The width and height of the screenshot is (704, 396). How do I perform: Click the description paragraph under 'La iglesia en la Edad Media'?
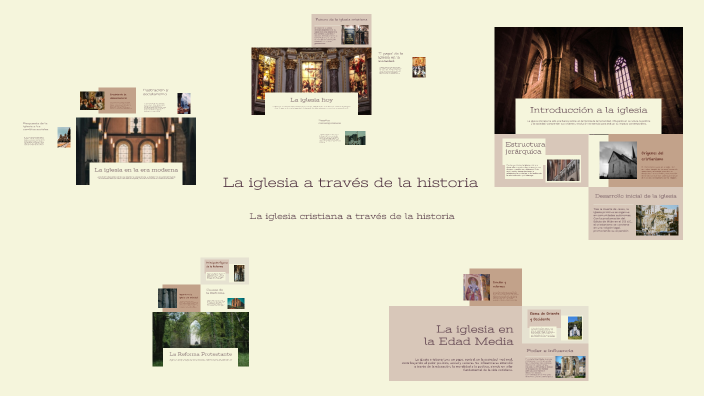[x=457, y=364]
